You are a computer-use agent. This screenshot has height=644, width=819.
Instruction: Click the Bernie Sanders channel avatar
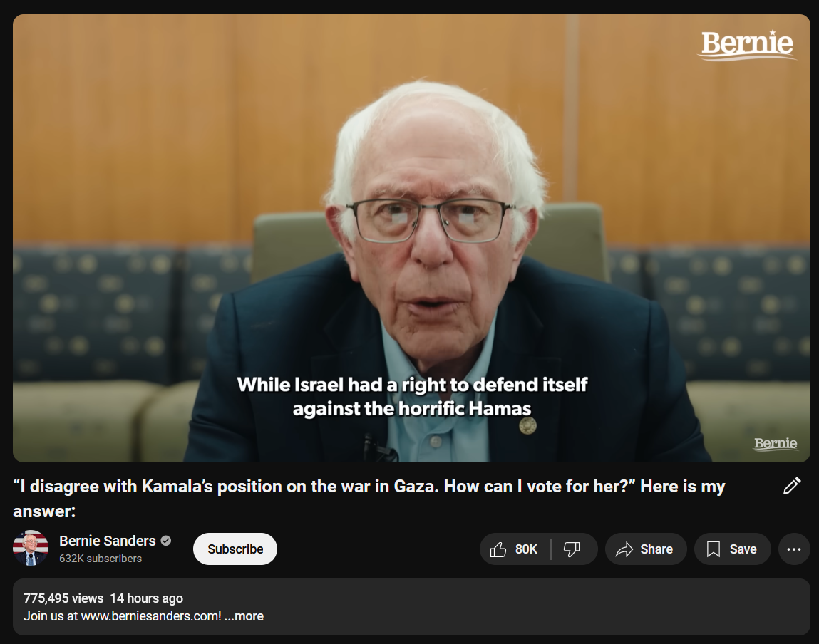click(31, 549)
